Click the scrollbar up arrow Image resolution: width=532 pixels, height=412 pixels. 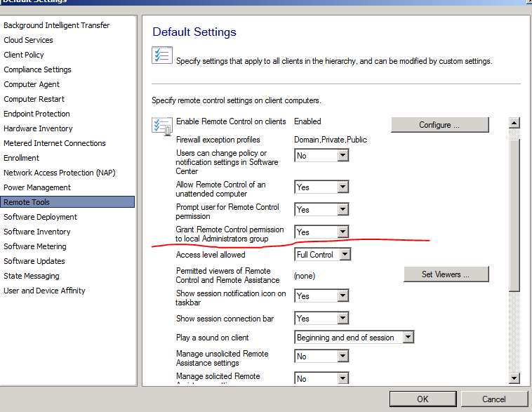[514, 124]
